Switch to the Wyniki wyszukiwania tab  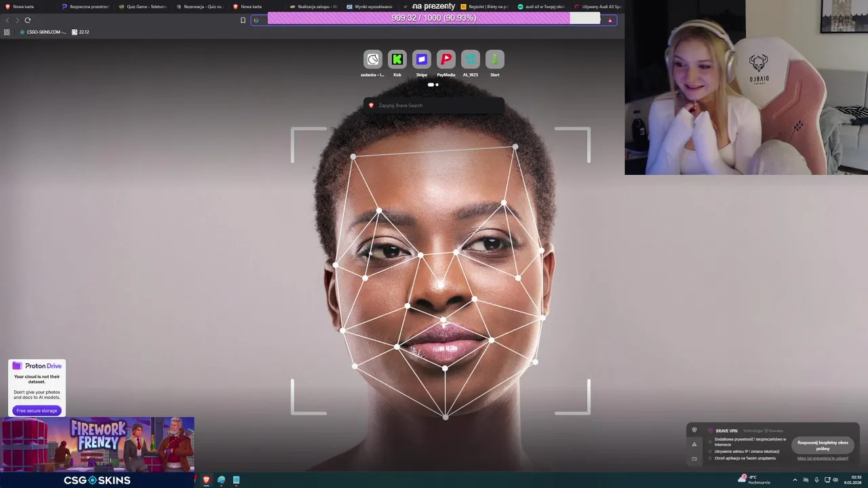[x=370, y=7]
